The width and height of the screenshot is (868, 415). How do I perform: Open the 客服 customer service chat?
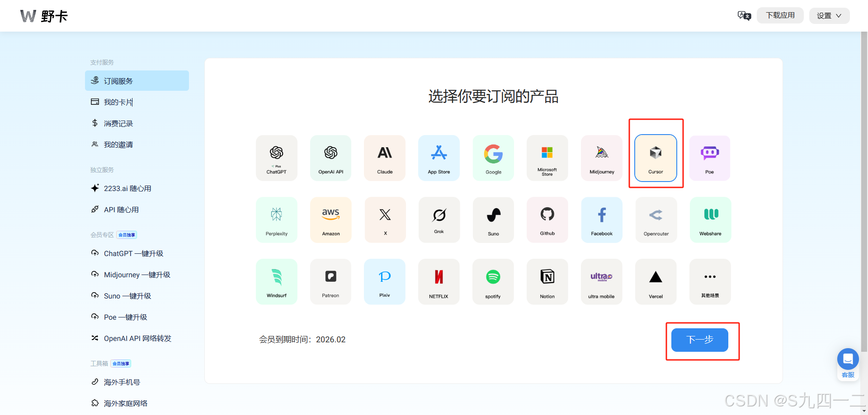848,364
